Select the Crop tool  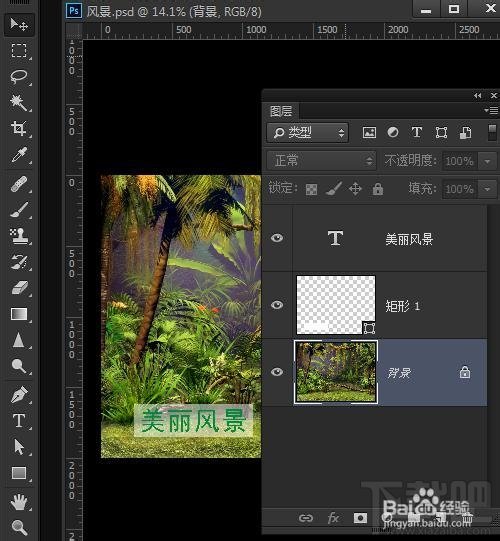[19, 128]
